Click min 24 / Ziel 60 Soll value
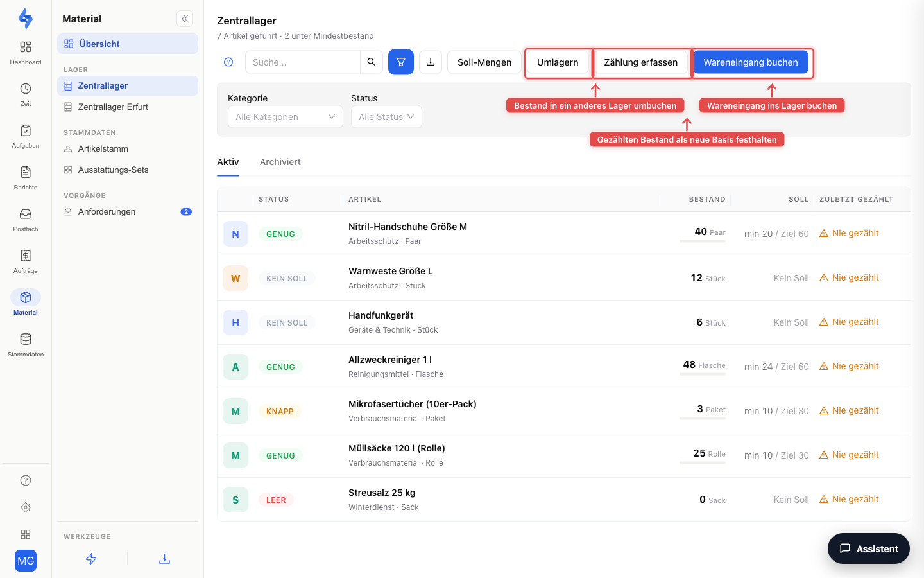This screenshot has width=924, height=578. 776,367
